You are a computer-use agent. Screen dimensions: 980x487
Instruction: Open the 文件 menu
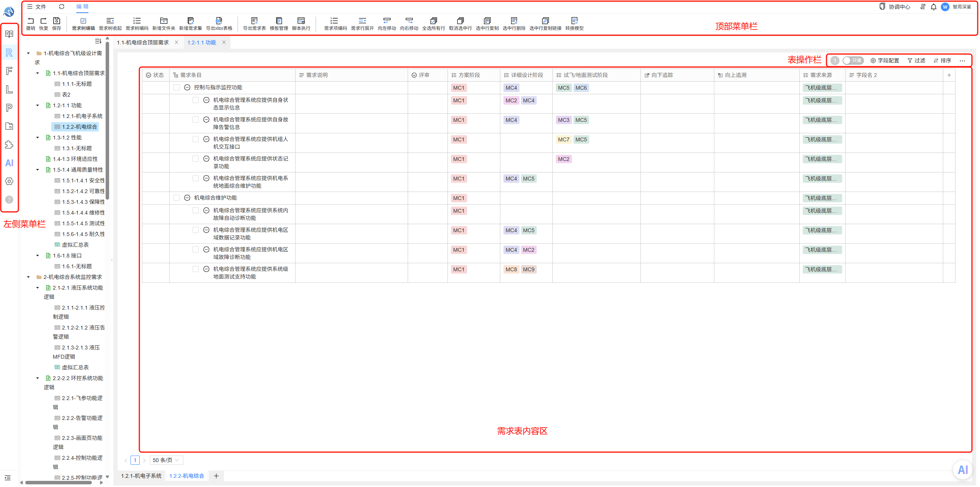point(37,7)
